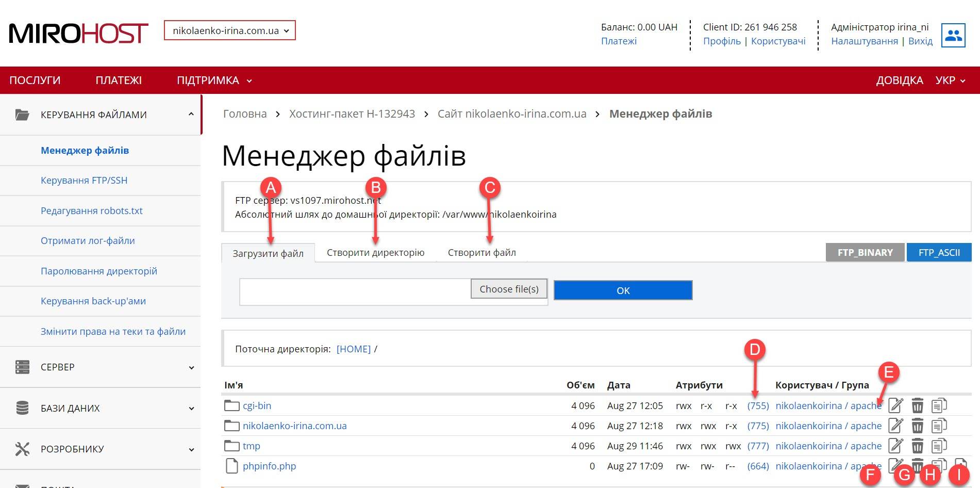The height and width of the screenshot is (488, 980).
Task: Open the phpinfo.php file link
Action: 269,466
